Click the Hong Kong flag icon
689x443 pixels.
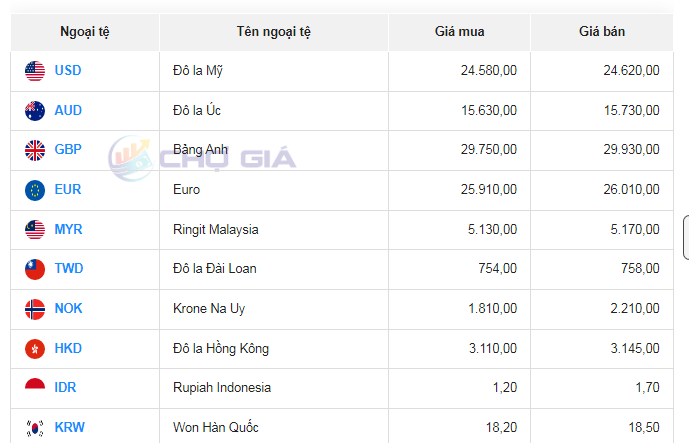pos(35,348)
